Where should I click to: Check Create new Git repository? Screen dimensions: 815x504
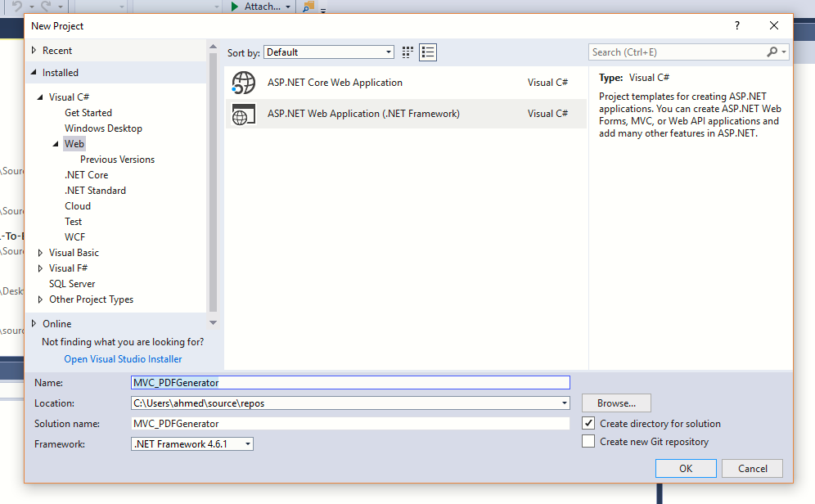(588, 442)
